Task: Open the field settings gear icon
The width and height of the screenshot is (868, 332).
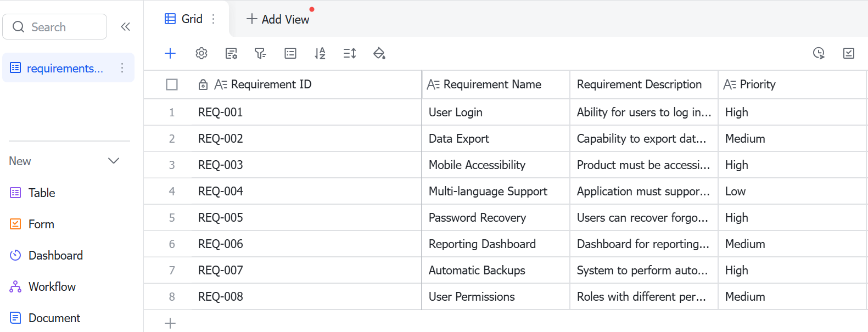Action: (201, 53)
